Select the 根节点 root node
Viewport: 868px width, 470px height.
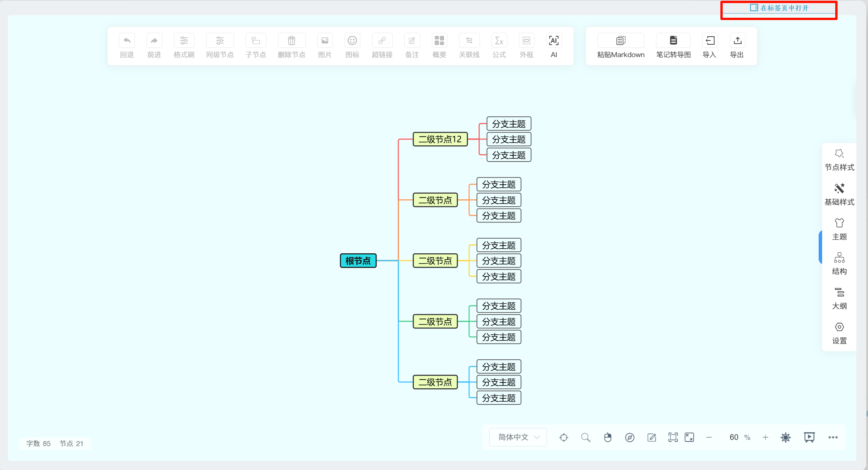(358, 261)
